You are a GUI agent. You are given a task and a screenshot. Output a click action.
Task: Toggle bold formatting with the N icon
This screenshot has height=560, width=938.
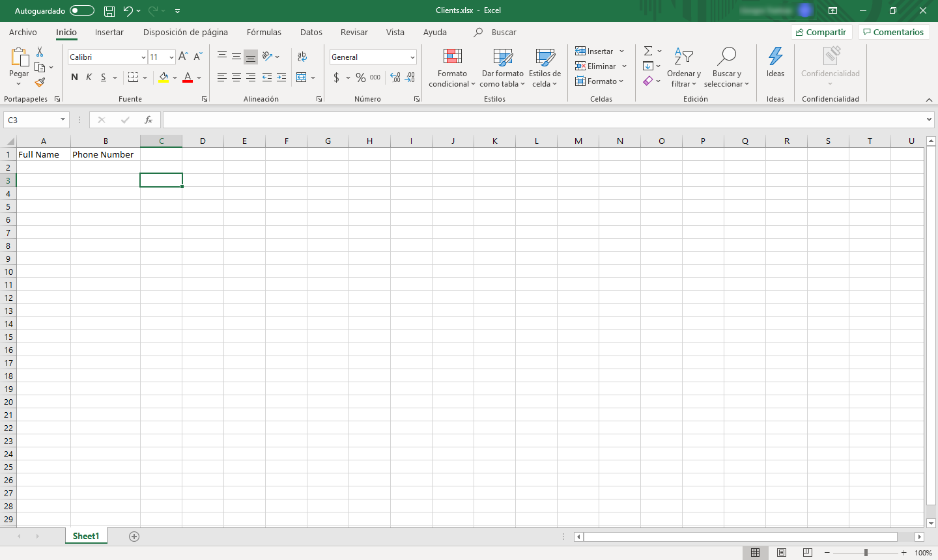[74, 77]
